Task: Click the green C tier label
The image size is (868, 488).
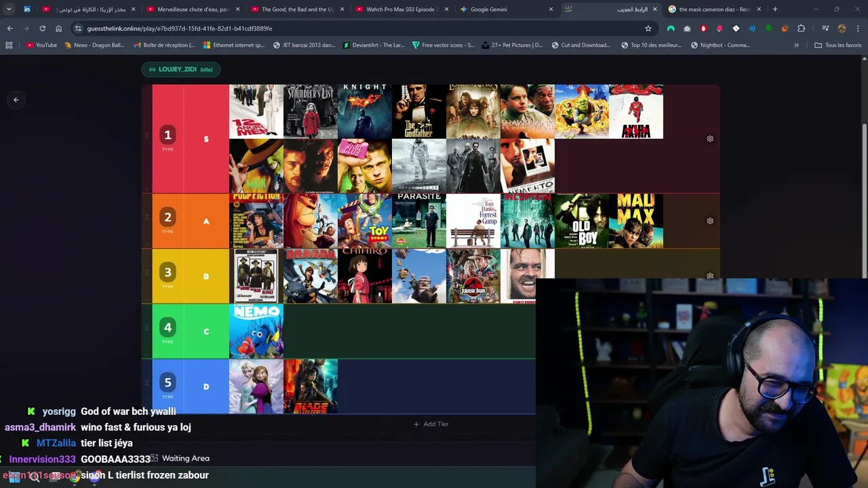Action: [x=206, y=331]
